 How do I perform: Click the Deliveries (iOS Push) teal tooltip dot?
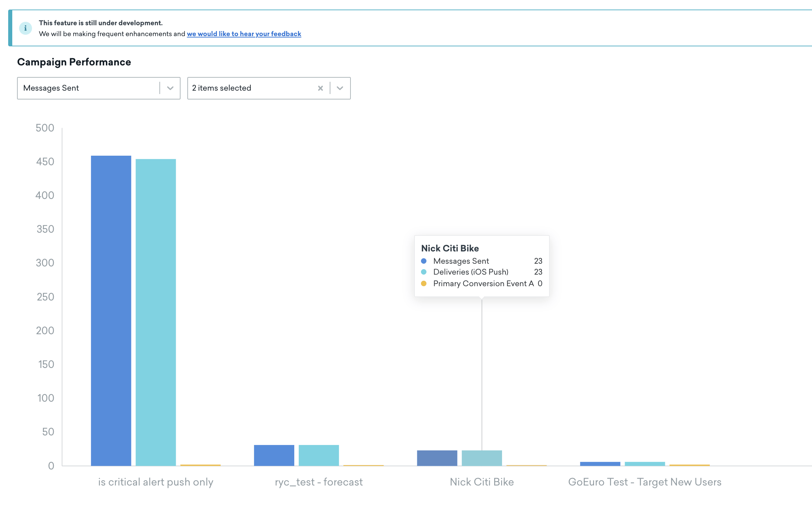(424, 272)
